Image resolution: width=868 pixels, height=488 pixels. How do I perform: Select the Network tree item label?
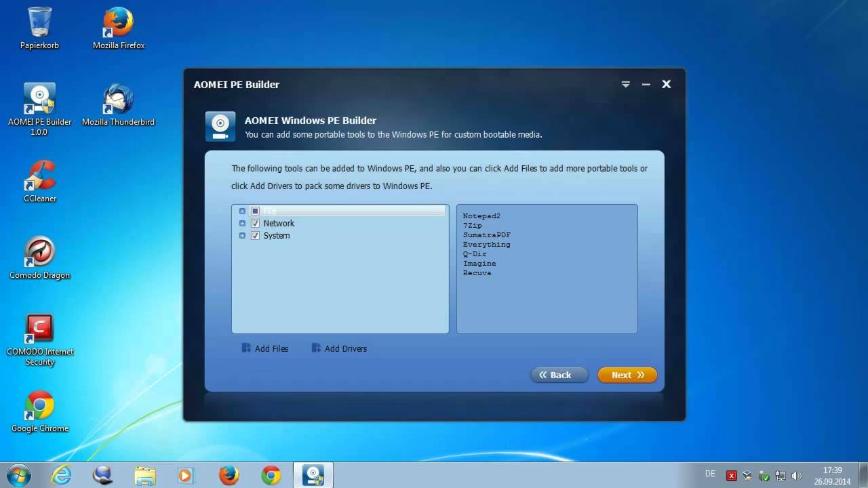[x=279, y=223]
